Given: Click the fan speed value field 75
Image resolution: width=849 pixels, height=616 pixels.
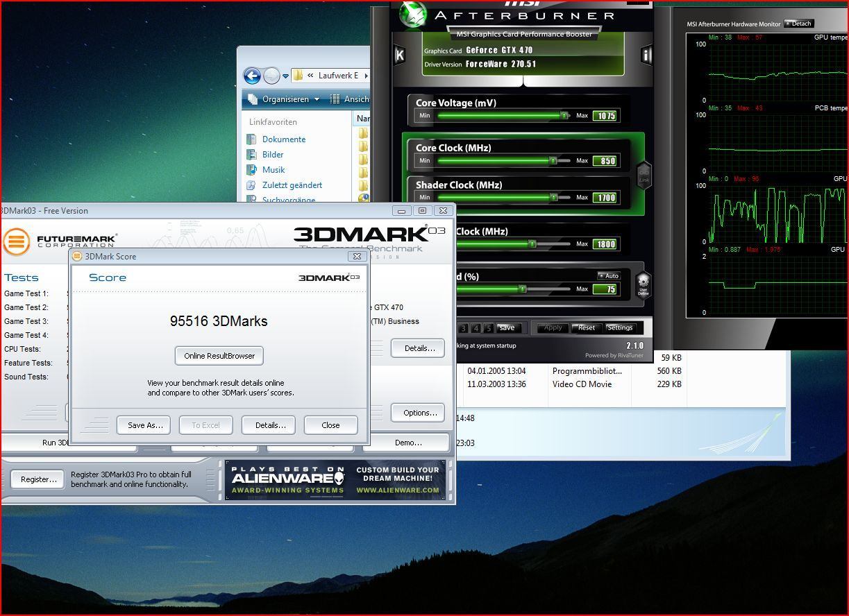Looking at the screenshot, I should (605, 289).
